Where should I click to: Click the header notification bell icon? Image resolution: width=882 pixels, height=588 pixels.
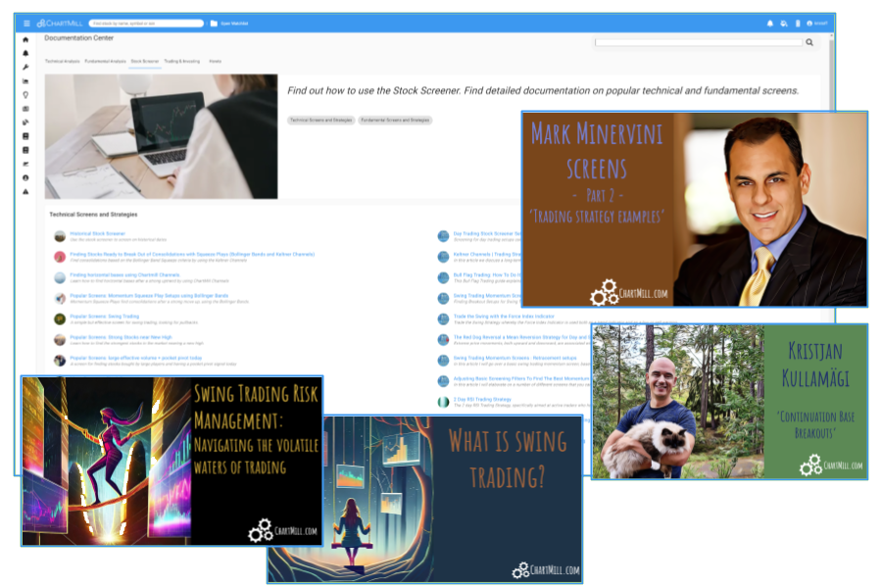(770, 23)
